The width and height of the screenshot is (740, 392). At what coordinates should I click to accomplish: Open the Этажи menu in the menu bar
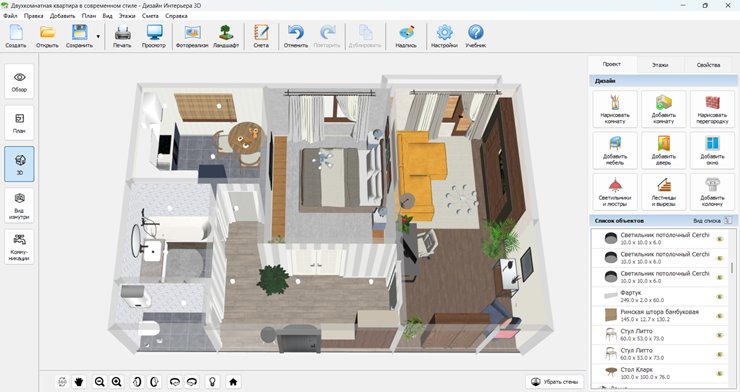pos(127,16)
